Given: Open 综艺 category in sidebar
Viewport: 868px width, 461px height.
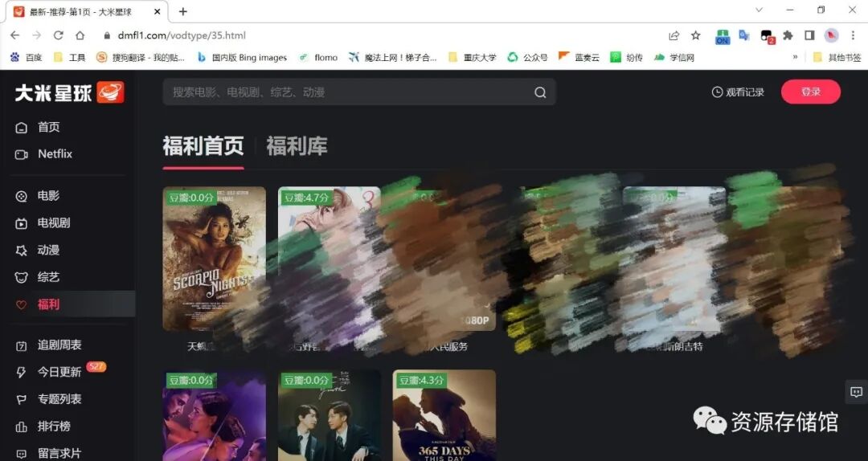Looking at the screenshot, I should coord(37,277).
